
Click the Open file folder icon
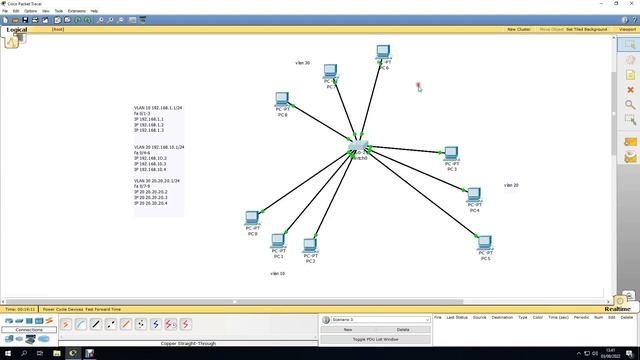[x=15, y=20]
